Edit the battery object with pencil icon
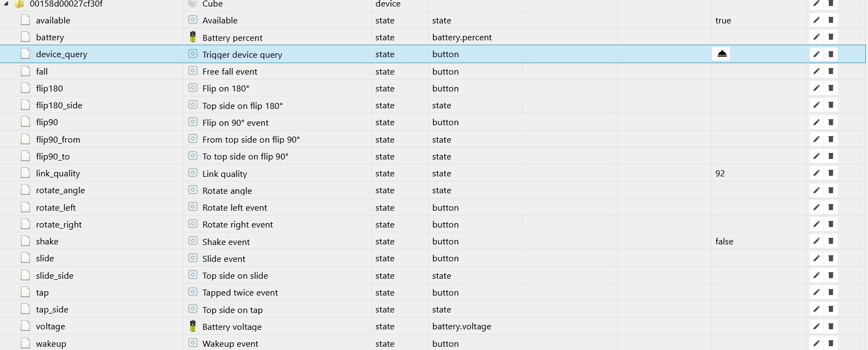 pos(816,37)
